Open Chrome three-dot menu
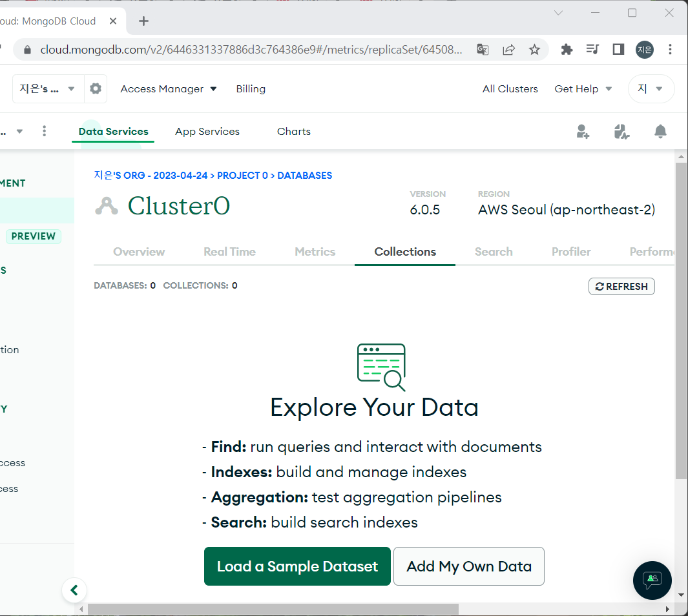 point(670,50)
